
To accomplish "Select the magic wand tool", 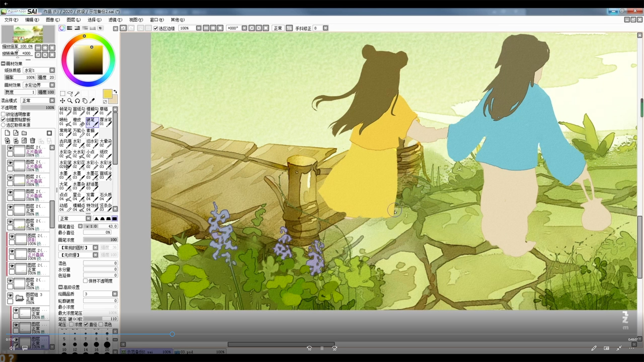I will [x=77, y=94].
